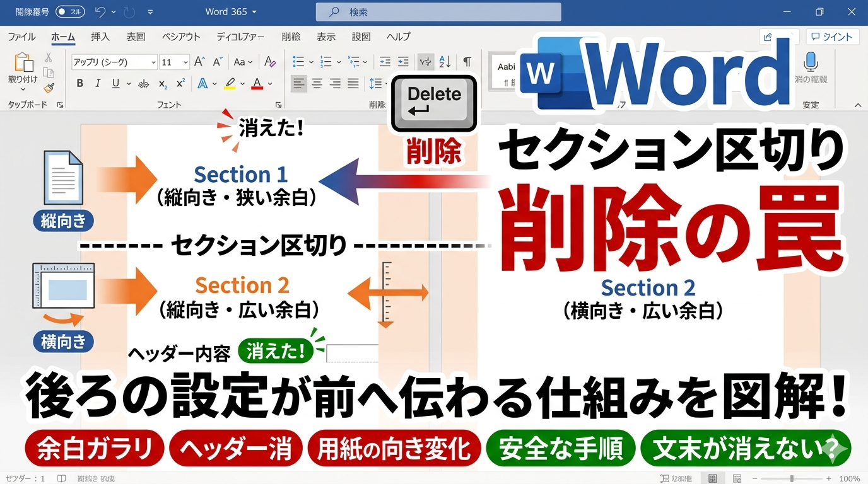Click the Multilevel List icon
Image resolution: width=868 pixels, height=484 pixels.
354,62
